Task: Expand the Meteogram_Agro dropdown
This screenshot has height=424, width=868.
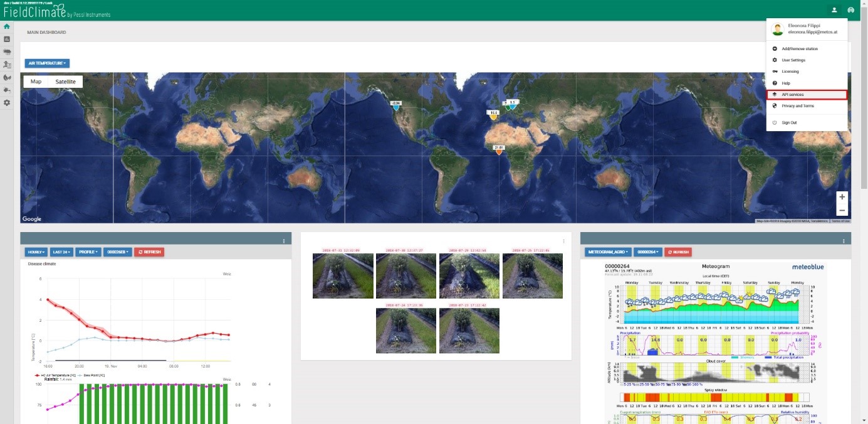Action: tap(607, 252)
